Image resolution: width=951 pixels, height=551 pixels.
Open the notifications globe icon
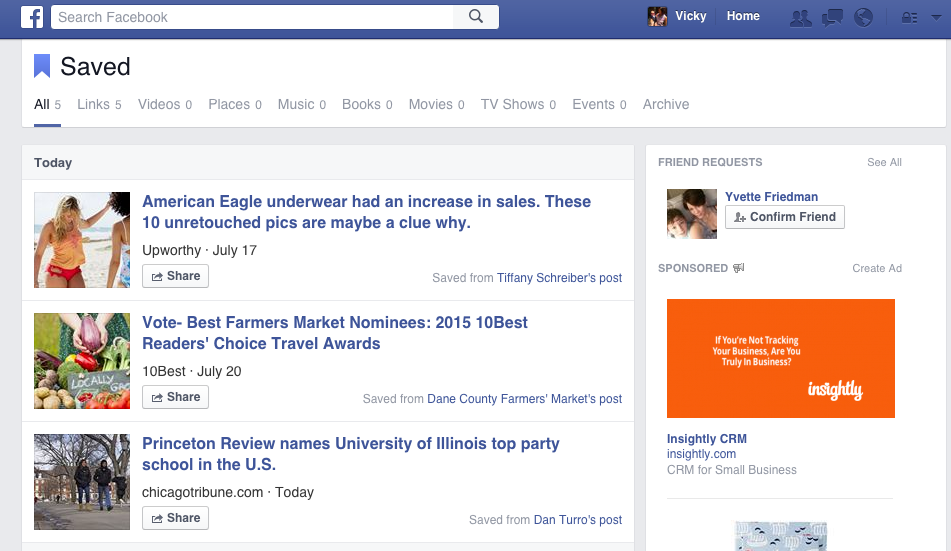863,17
